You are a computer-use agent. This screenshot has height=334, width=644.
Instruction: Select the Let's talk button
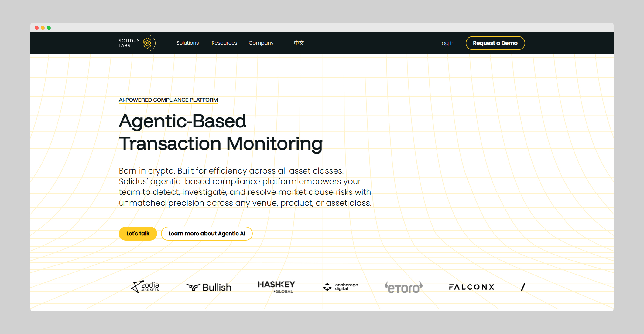click(138, 234)
